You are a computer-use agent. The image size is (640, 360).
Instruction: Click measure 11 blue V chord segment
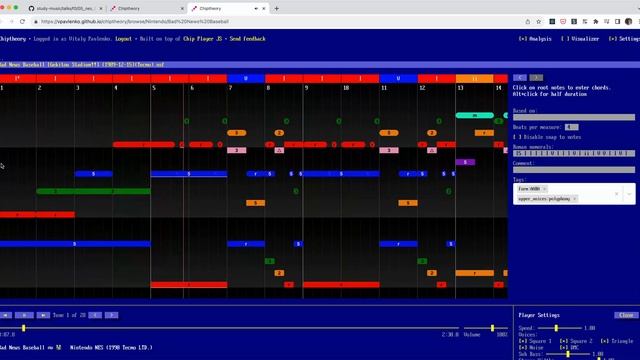tap(398, 78)
